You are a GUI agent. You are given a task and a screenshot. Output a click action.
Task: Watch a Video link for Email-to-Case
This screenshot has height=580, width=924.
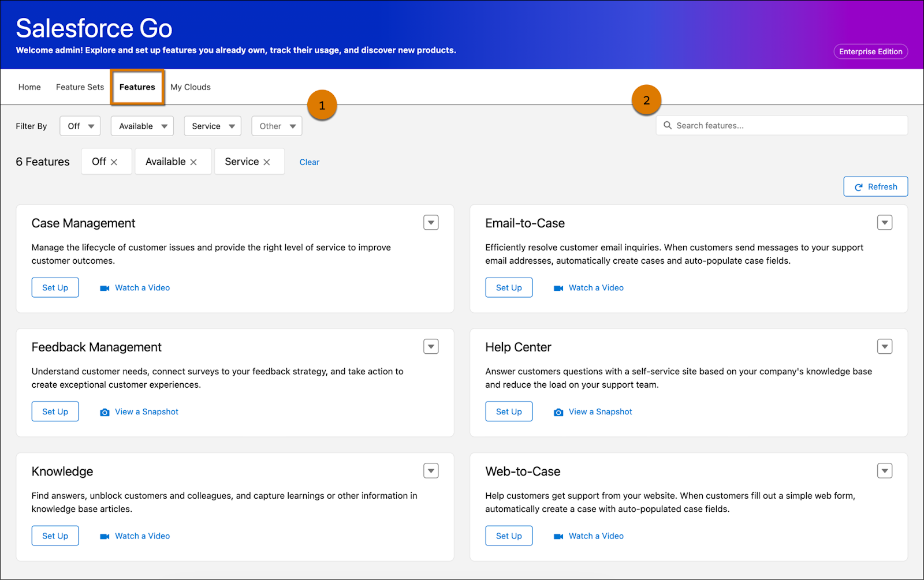tap(596, 287)
